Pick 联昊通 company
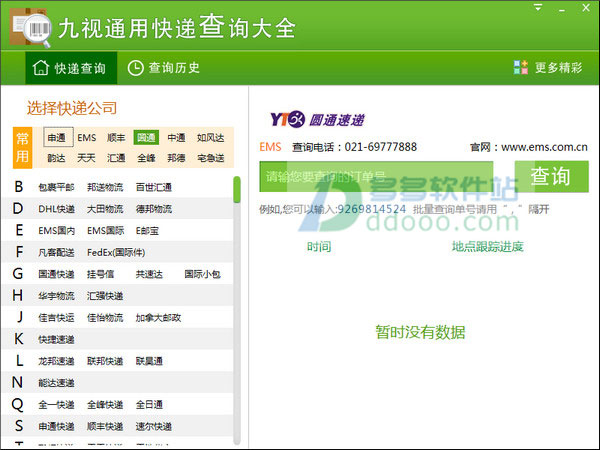600x450 pixels. pyautogui.click(x=149, y=361)
